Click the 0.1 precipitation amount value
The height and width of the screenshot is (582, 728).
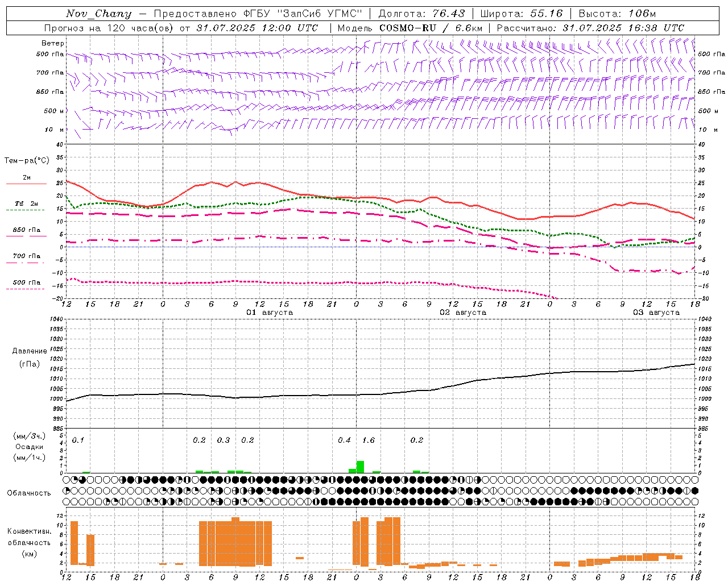click(78, 440)
